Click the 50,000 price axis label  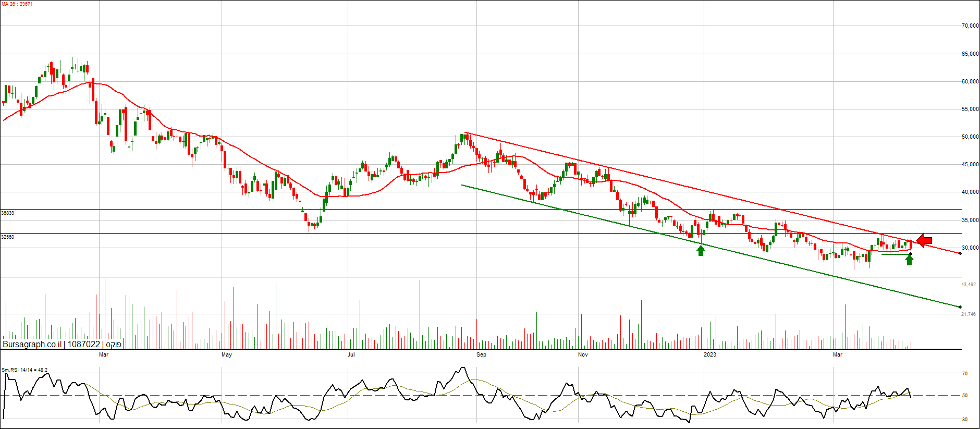pyautogui.click(x=970, y=137)
